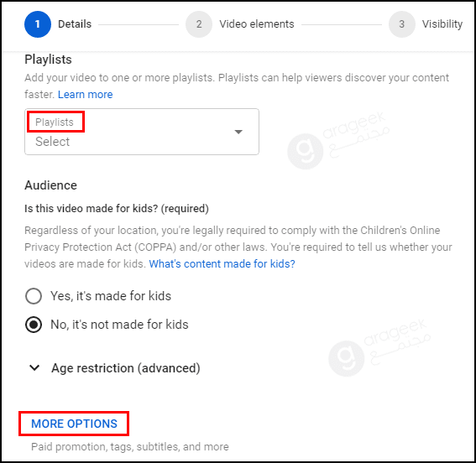Screen dimensions: 476x463
Task: Click the step 1 Details circle icon
Action: 38,24
